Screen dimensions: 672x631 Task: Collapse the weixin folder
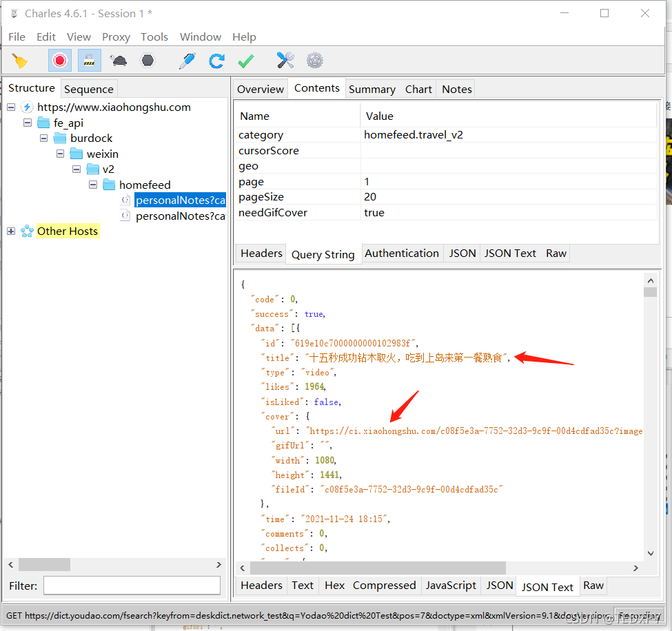coord(61,154)
